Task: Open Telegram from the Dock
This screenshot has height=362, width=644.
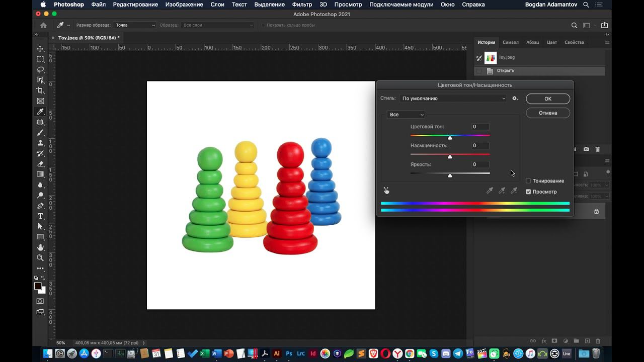Action: point(458,353)
